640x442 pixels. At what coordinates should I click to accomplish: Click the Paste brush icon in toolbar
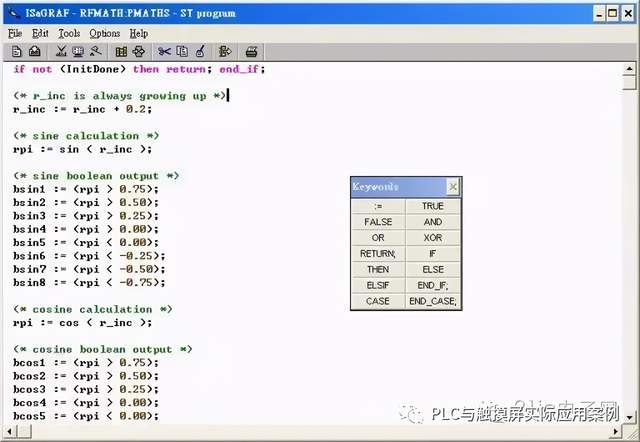pos(198,51)
